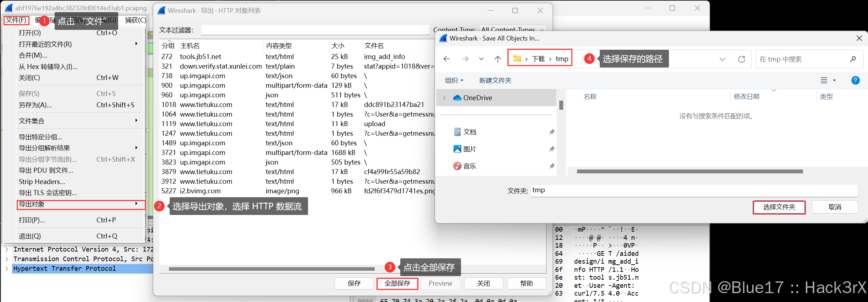Open the save dialog help icon
Screen dimensions: 868x302
855,80
